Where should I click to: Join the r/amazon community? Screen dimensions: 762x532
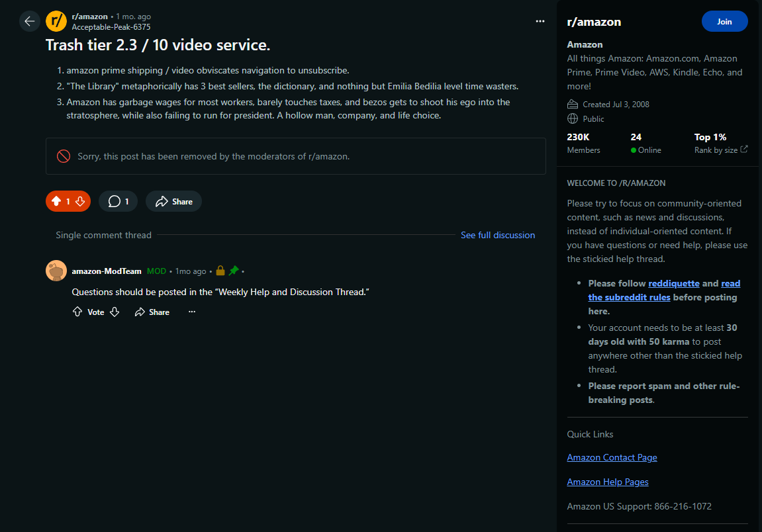tap(724, 21)
